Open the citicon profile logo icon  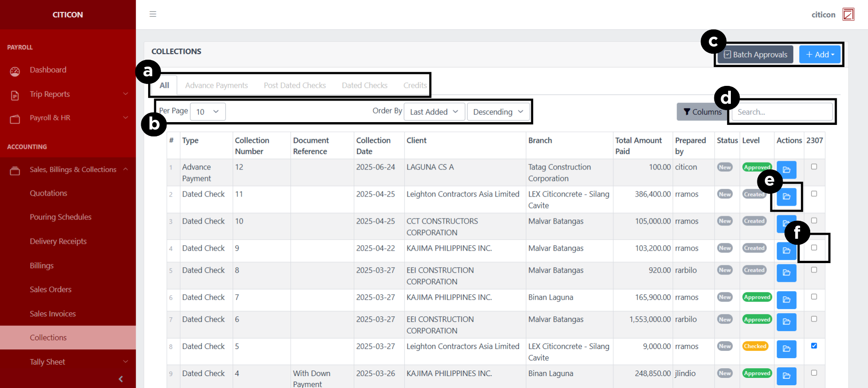(848, 15)
